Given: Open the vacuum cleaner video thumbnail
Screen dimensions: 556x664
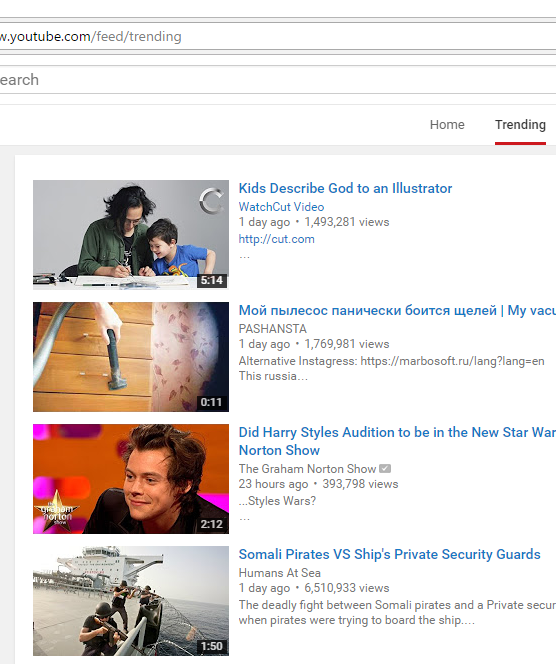Looking at the screenshot, I should coord(131,357).
